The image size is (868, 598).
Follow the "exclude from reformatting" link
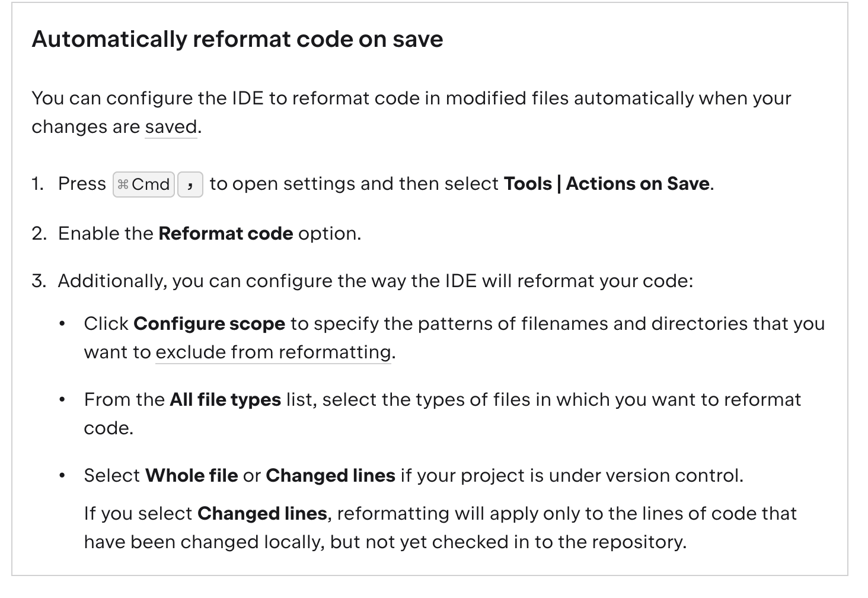pos(273,352)
